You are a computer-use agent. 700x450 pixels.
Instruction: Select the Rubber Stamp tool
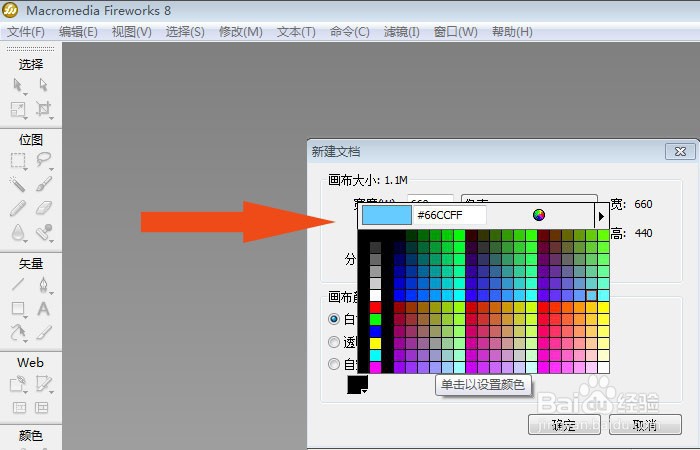click(x=44, y=233)
